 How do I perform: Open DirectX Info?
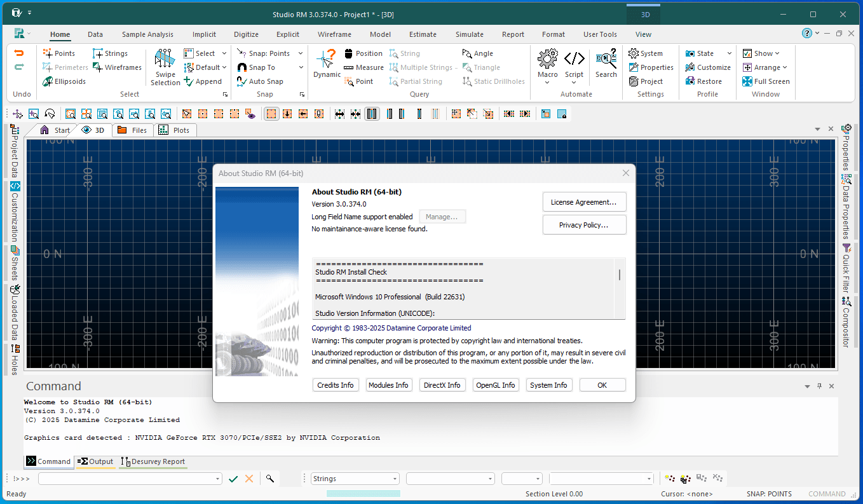click(442, 385)
